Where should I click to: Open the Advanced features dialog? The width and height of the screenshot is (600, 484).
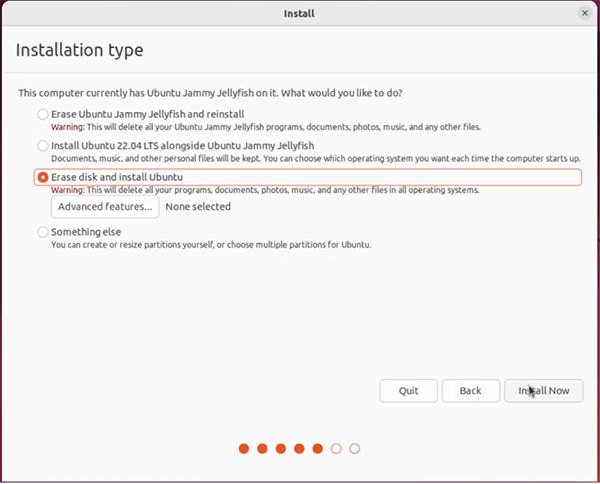click(105, 207)
